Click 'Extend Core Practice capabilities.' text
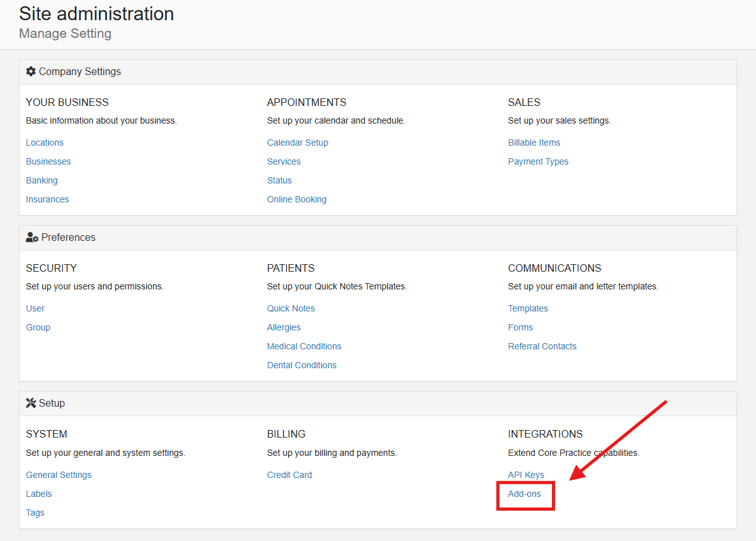The height and width of the screenshot is (541, 756). click(574, 453)
